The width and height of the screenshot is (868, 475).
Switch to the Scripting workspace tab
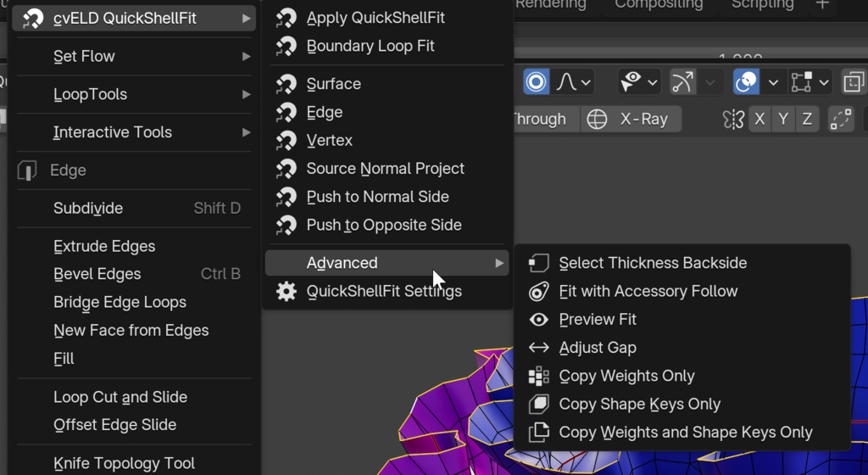point(763,4)
